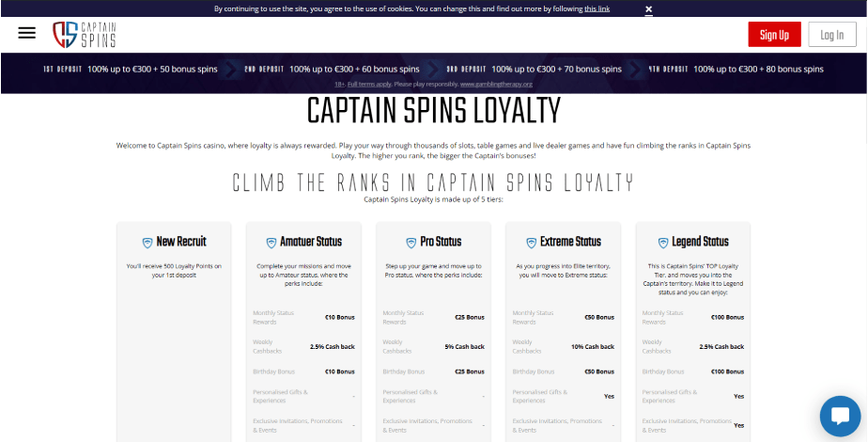Select the 1st Deposit bonus offer
The height and width of the screenshot is (442, 868).
(131, 70)
